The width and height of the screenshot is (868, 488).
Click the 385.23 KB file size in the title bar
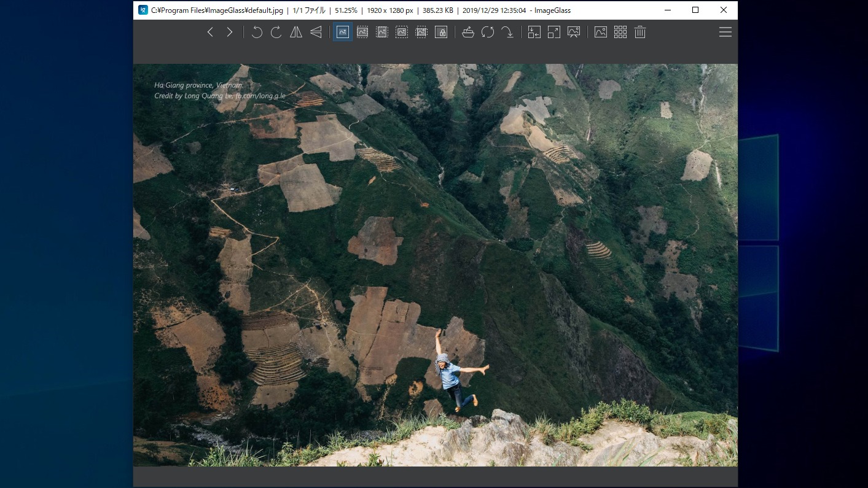click(x=438, y=10)
